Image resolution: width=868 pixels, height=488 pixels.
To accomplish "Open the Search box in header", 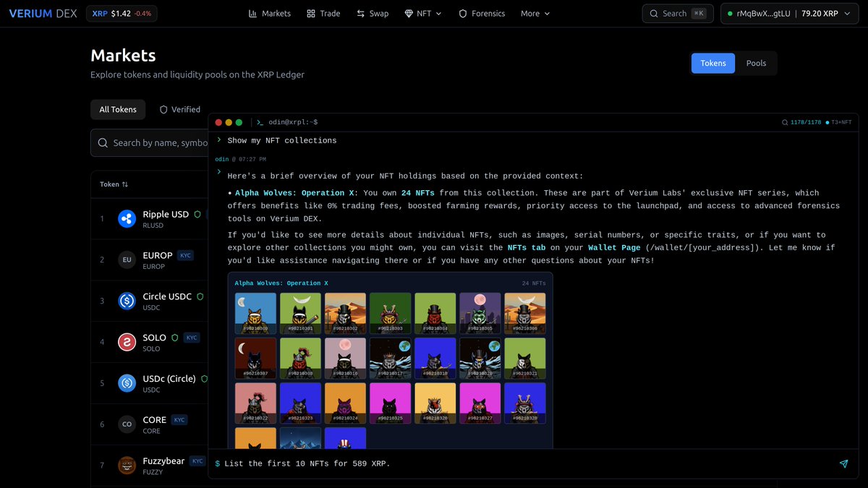I will [x=678, y=13].
